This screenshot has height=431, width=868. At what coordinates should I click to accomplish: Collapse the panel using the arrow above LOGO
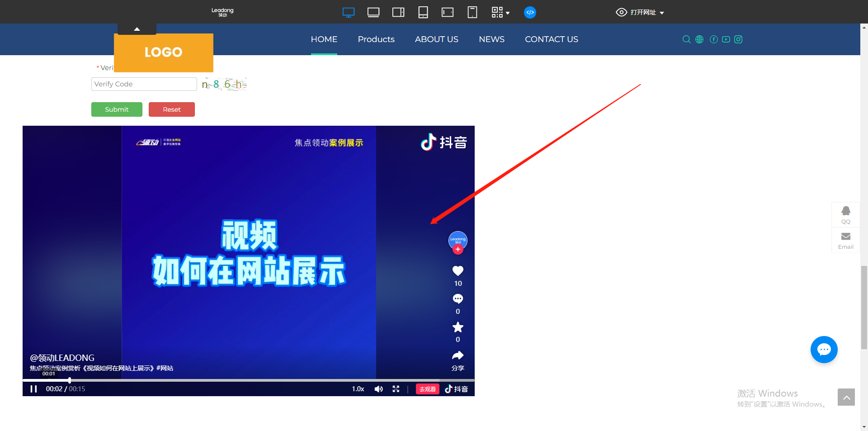click(x=137, y=28)
